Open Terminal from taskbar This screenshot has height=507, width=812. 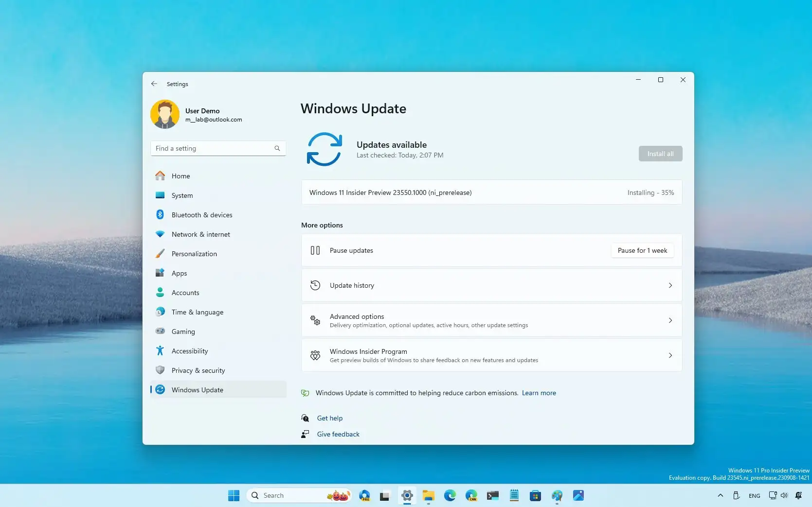(x=493, y=495)
